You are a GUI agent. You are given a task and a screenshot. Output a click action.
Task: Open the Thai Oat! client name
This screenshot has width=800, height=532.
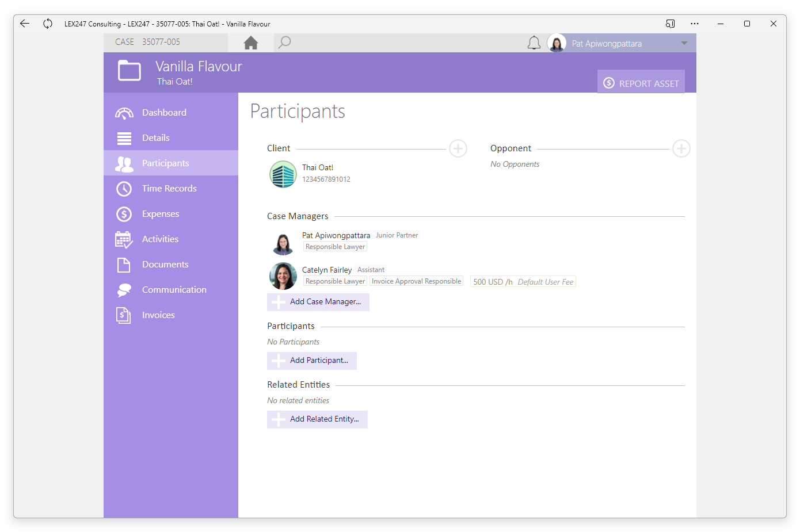pyautogui.click(x=318, y=167)
